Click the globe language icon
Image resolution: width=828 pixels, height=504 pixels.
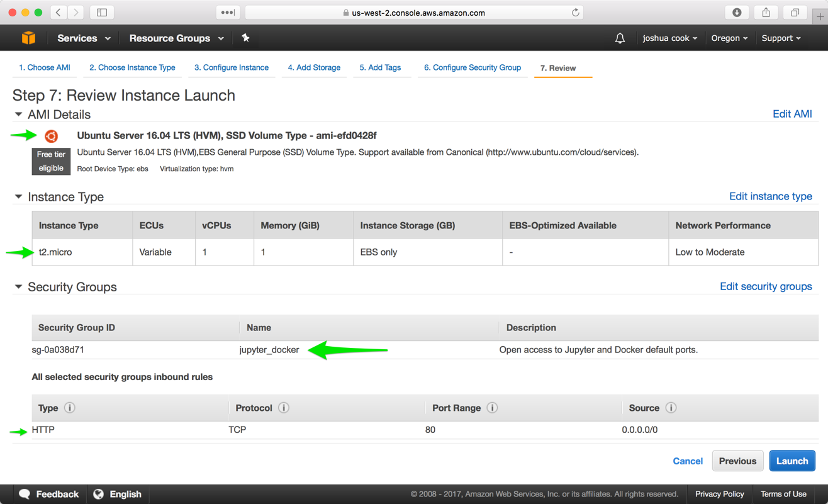pos(98,494)
